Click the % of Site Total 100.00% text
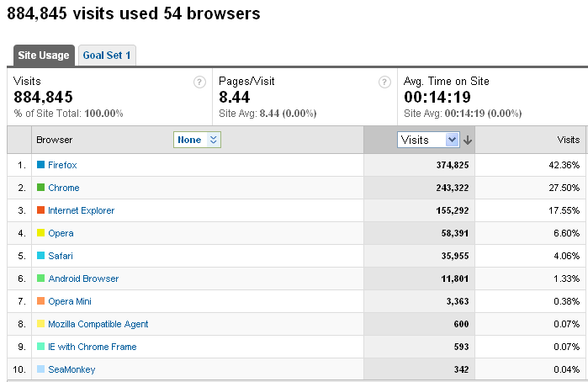The width and height of the screenshot is (588, 382). point(68,114)
